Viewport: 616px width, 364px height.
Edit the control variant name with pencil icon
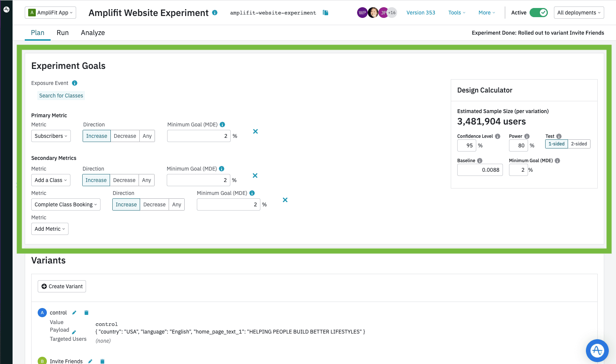click(74, 312)
